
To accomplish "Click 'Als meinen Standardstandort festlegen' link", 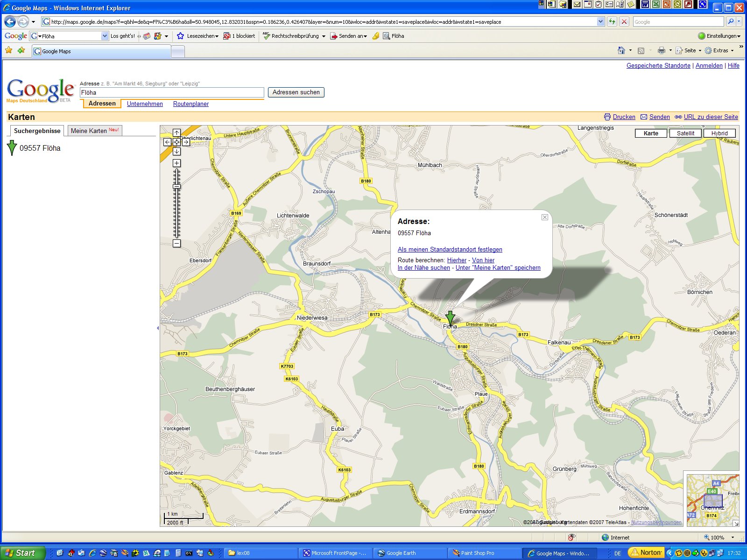I will coord(450,250).
